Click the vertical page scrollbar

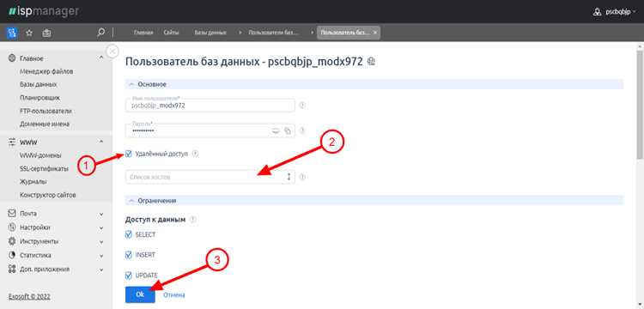point(640,104)
